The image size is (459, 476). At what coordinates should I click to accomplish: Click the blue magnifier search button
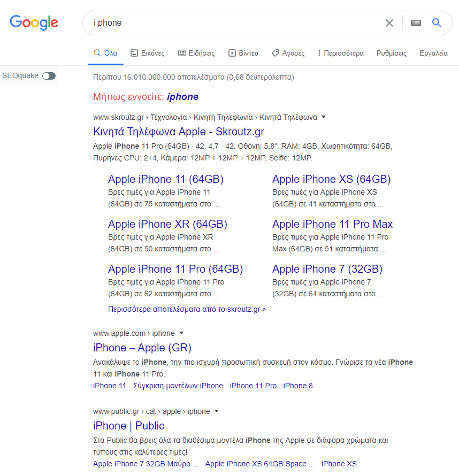pos(437,23)
